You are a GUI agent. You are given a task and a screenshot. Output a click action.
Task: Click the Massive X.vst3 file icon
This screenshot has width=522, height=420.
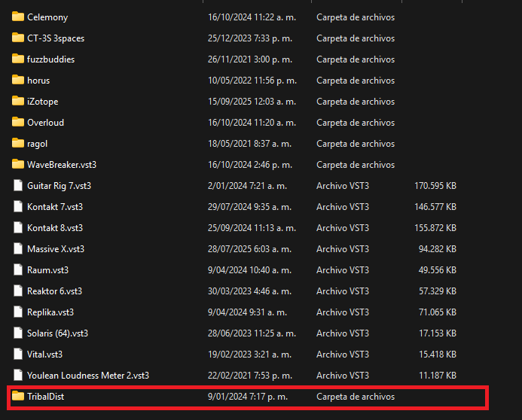[x=18, y=248]
